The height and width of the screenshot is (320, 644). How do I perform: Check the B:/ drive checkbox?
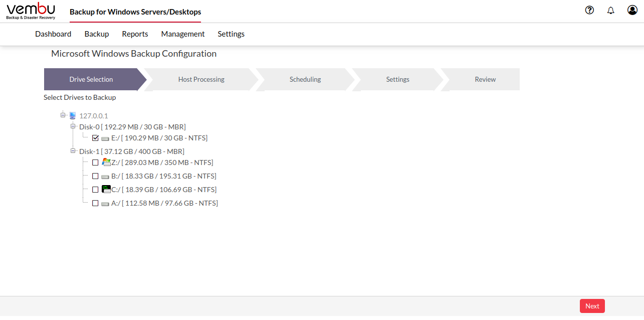95,176
